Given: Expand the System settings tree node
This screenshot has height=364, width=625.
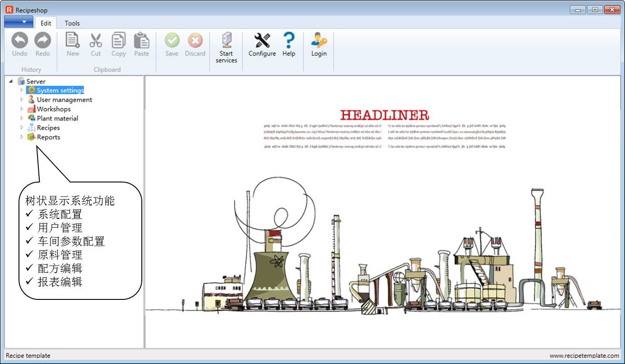Looking at the screenshot, I should pyautogui.click(x=21, y=90).
